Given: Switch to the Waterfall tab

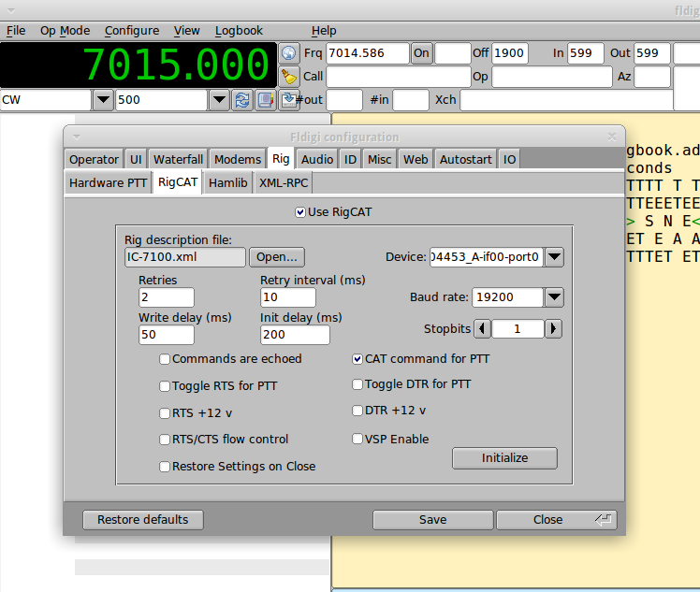Looking at the screenshot, I should [178, 160].
